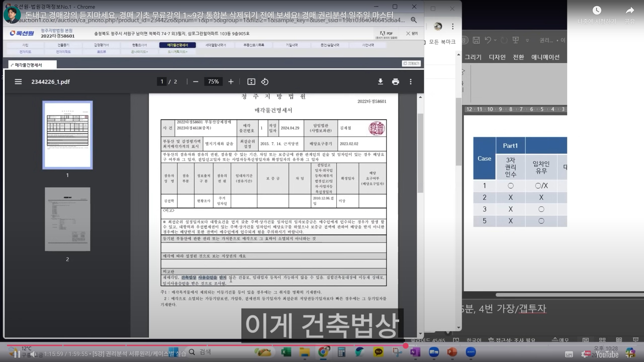Open the PDF viewer more actions menu

click(x=411, y=82)
